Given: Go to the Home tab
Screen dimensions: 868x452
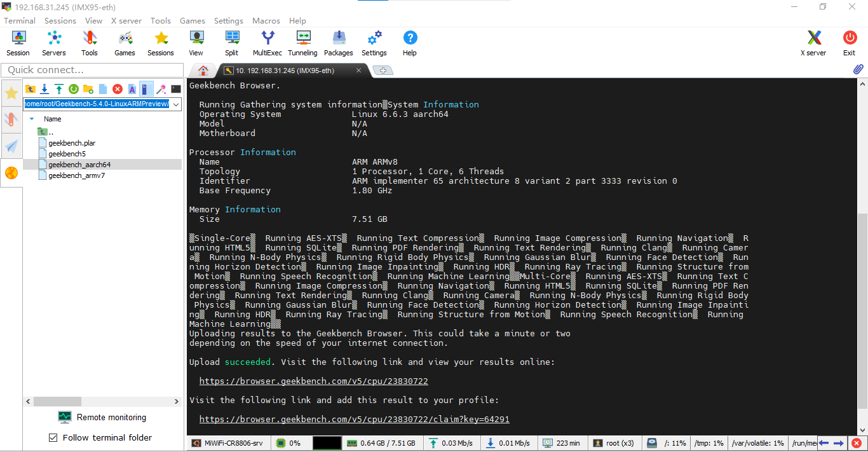Looking at the screenshot, I should [x=203, y=71].
